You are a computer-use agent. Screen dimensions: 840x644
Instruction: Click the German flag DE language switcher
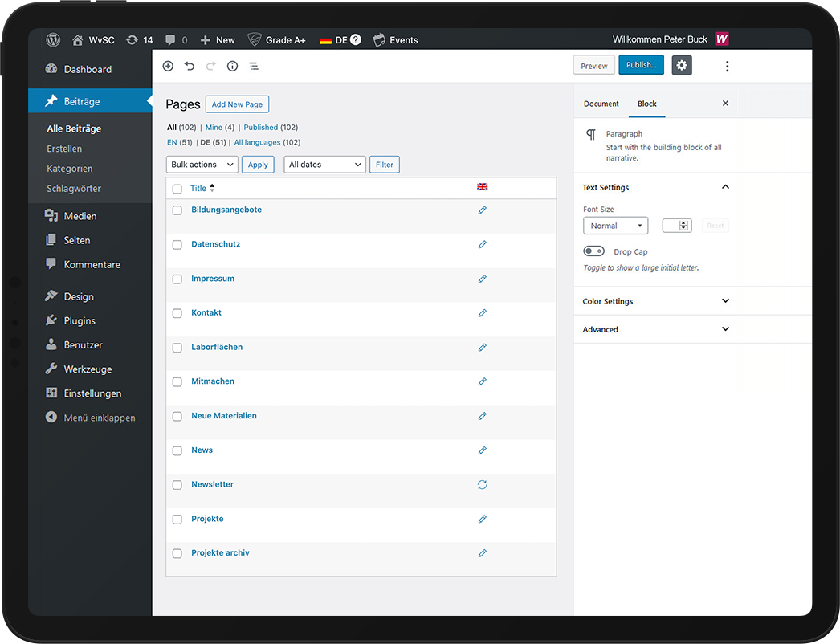pos(332,40)
